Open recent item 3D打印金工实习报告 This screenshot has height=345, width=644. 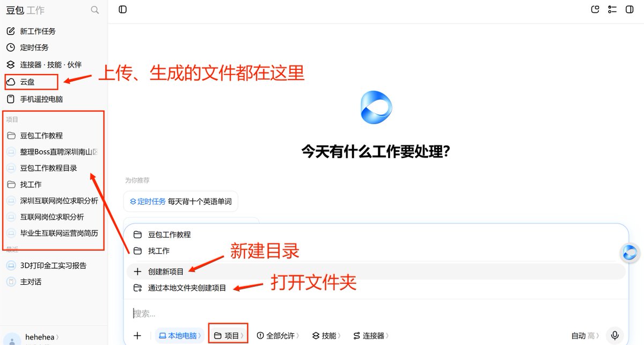53,265
